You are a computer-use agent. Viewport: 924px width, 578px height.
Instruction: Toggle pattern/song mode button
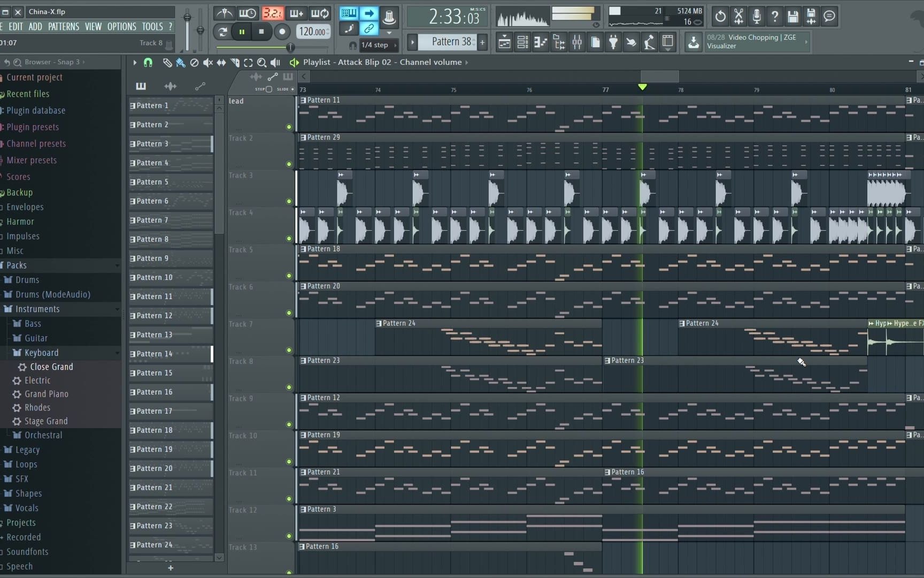pos(222,32)
